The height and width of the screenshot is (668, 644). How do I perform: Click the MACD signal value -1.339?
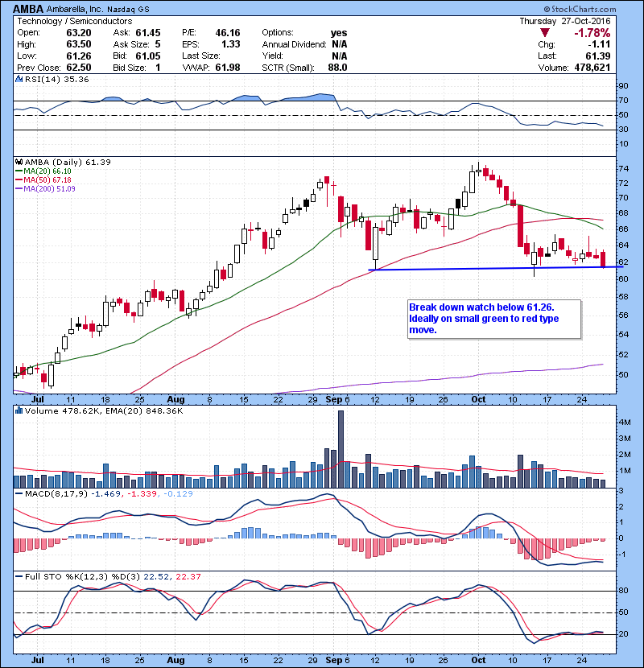[x=141, y=494]
